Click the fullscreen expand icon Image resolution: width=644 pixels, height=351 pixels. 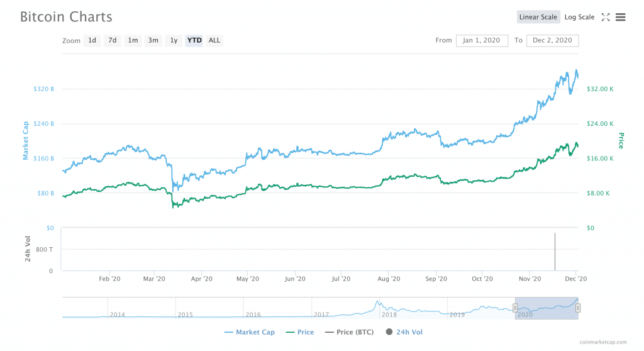tap(606, 17)
